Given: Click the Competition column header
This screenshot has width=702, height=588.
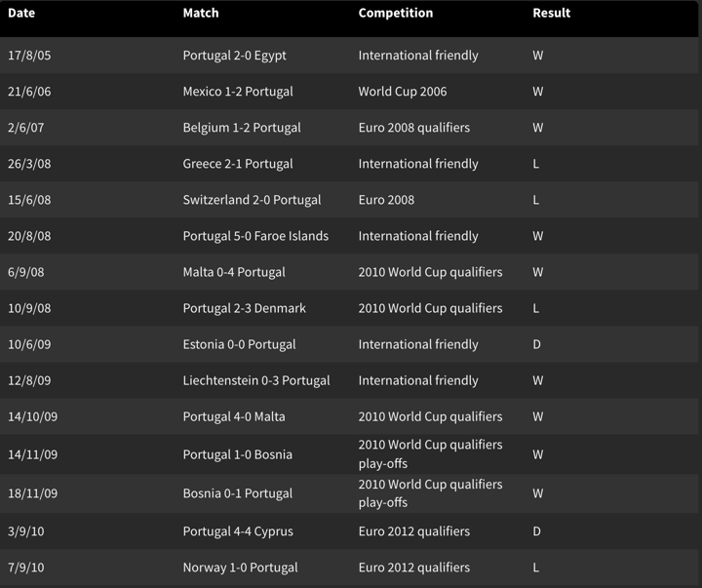Looking at the screenshot, I should point(396,13).
